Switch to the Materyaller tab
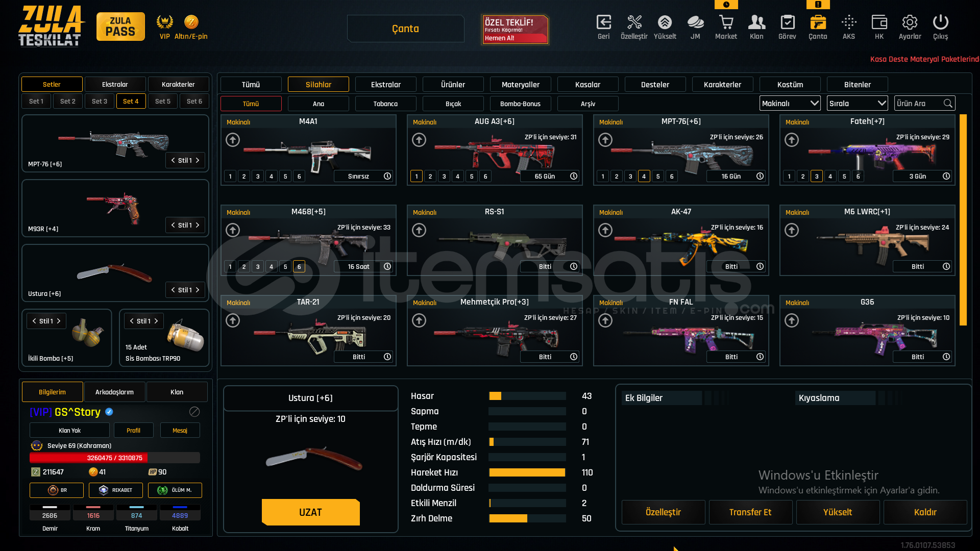Screen dimensions: 980x551 coord(521,85)
